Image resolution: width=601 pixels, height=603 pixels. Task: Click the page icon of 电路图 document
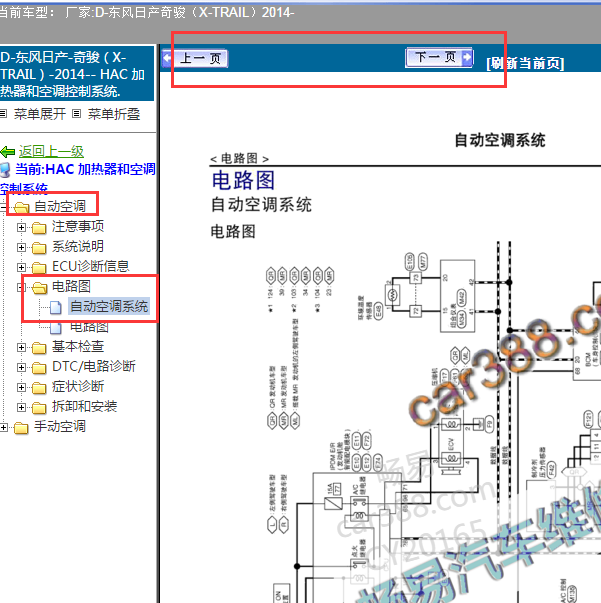pyautogui.click(x=56, y=328)
